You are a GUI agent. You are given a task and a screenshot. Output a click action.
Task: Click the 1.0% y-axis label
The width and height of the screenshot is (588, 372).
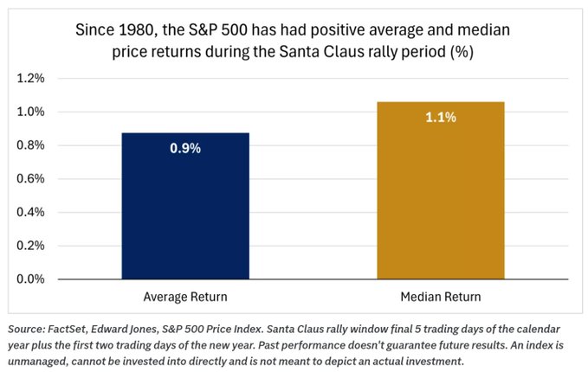pos(30,112)
